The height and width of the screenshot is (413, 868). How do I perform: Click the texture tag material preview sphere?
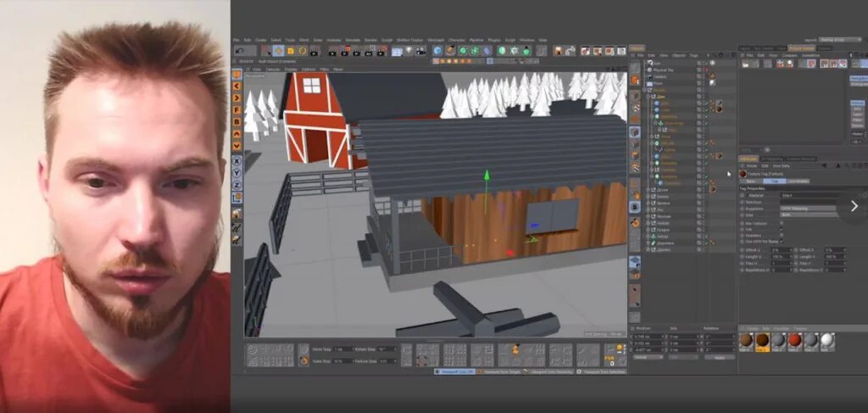click(x=743, y=174)
